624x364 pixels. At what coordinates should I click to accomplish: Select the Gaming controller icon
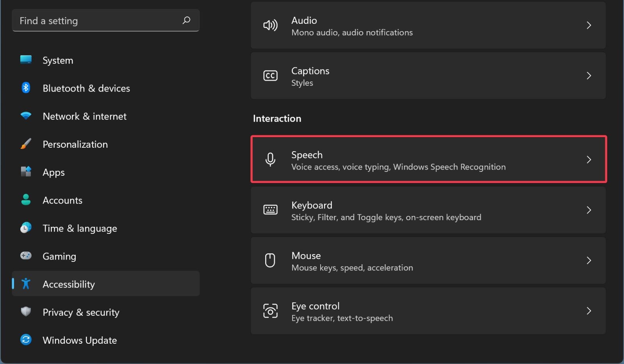26,256
